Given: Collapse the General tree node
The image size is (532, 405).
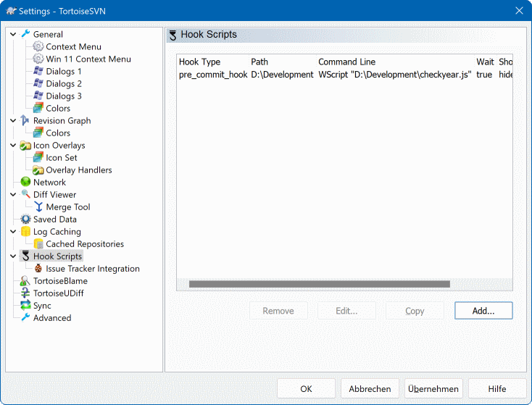Looking at the screenshot, I should [13, 34].
